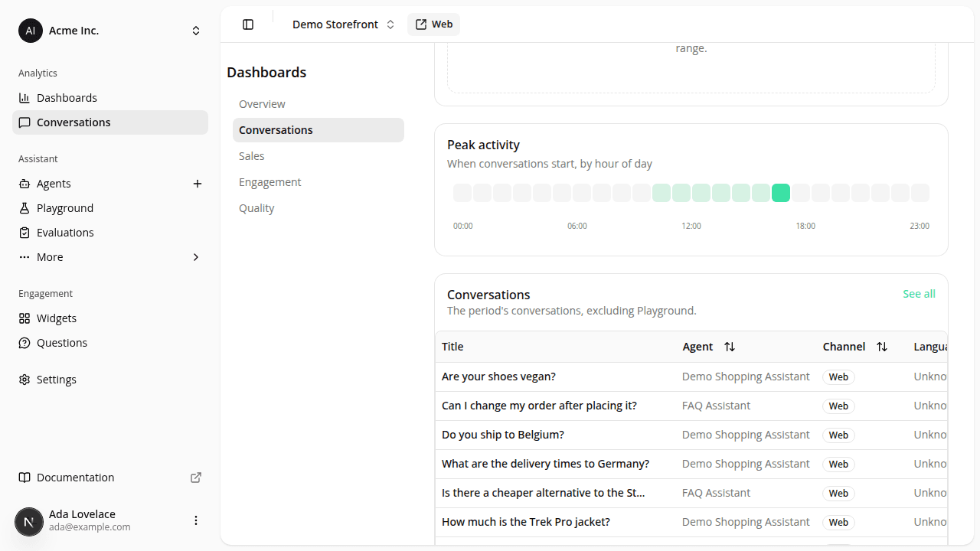
Task: Switch to the Overview dashboard tab
Action: point(318,104)
